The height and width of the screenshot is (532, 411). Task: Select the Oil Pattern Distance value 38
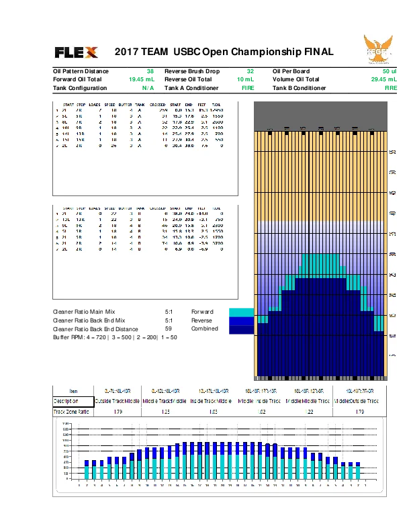[x=150, y=71]
